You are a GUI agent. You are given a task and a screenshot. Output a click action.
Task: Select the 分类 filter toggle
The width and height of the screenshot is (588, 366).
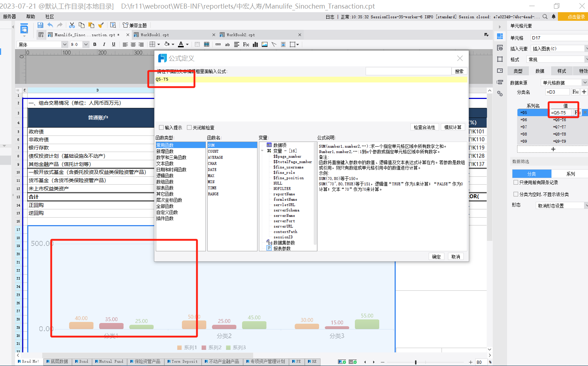coord(532,174)
